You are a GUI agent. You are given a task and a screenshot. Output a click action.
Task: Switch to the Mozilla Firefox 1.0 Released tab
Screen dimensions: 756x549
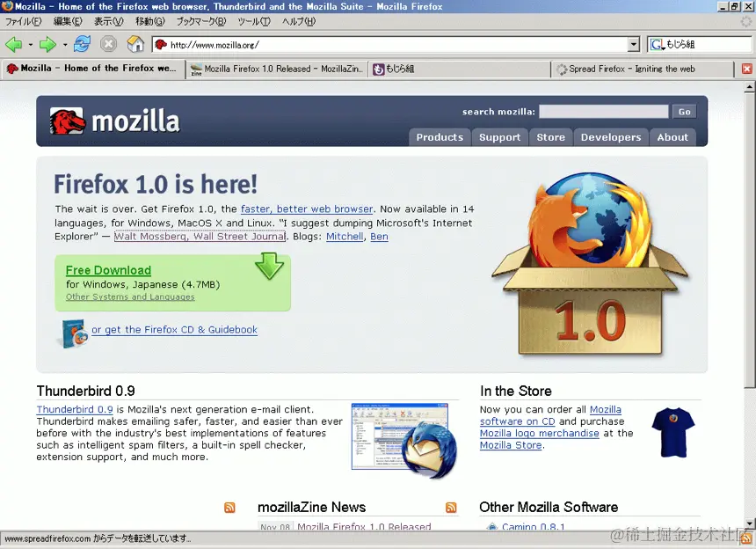coord(277,69)
